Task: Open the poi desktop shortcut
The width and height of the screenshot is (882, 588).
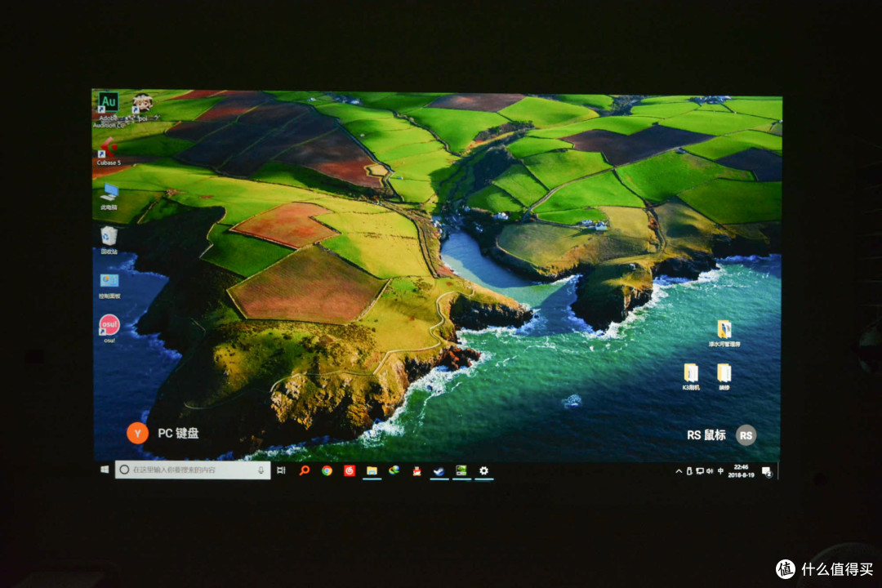Action: click(142, 107)
